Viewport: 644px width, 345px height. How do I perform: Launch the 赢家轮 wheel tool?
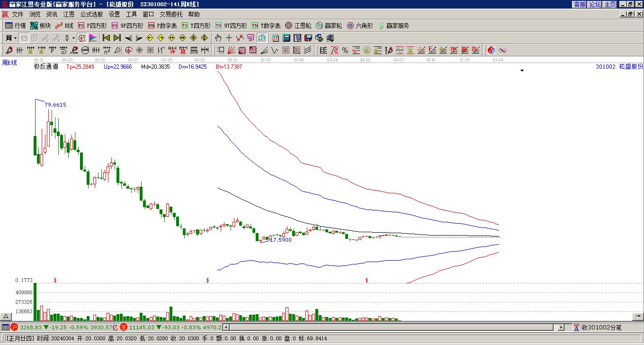329,26
